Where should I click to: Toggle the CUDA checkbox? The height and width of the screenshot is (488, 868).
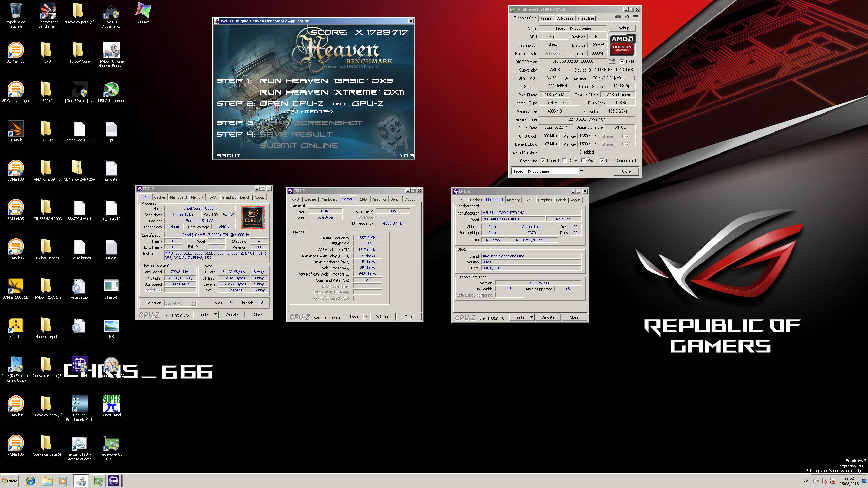(564, 161)
